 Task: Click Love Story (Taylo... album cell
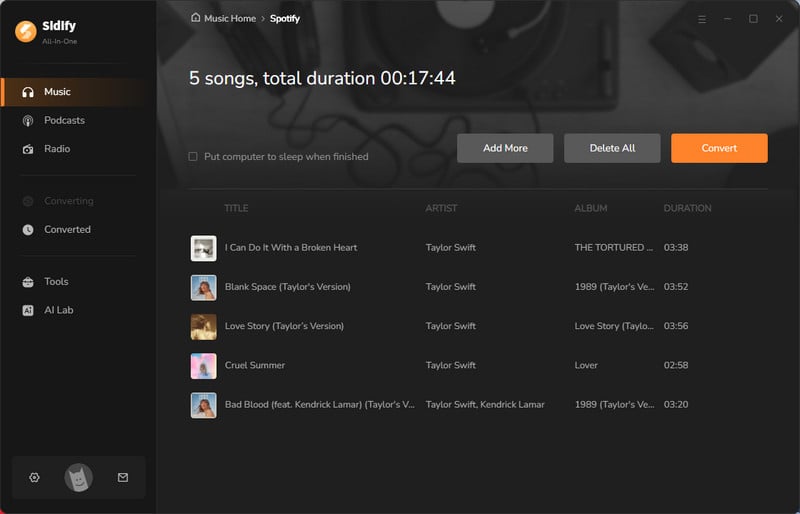(x=614, y=326)
